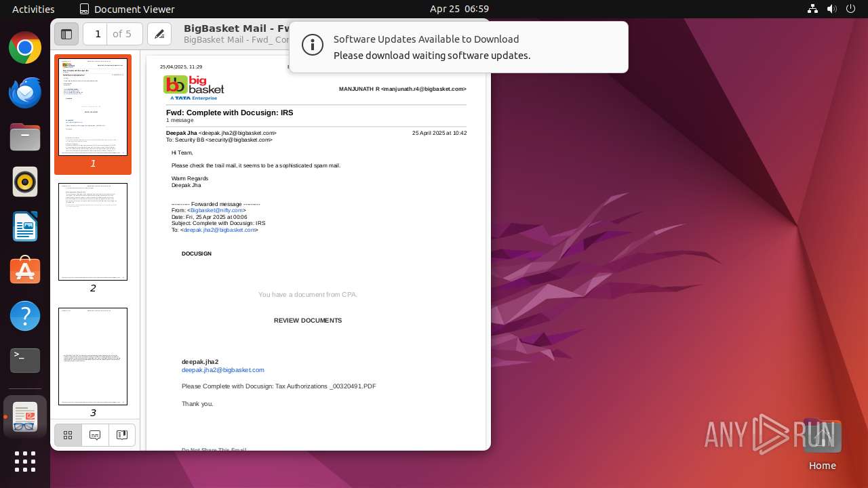This screenshot has height=488, width=868.
Task: Click the notification info icon
Action: pos(312,46)
